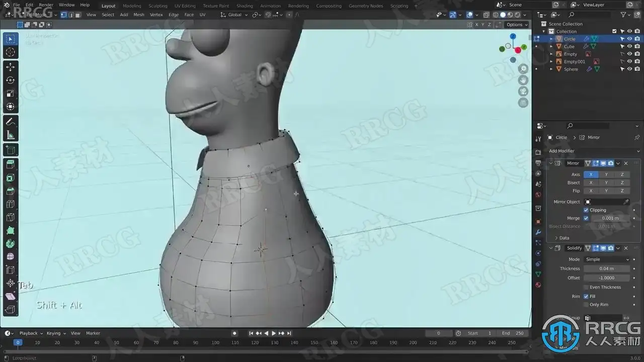The image size is (644, 362).
Task: Enable the Only Rim checkbox
Action: tap(586, 305)
